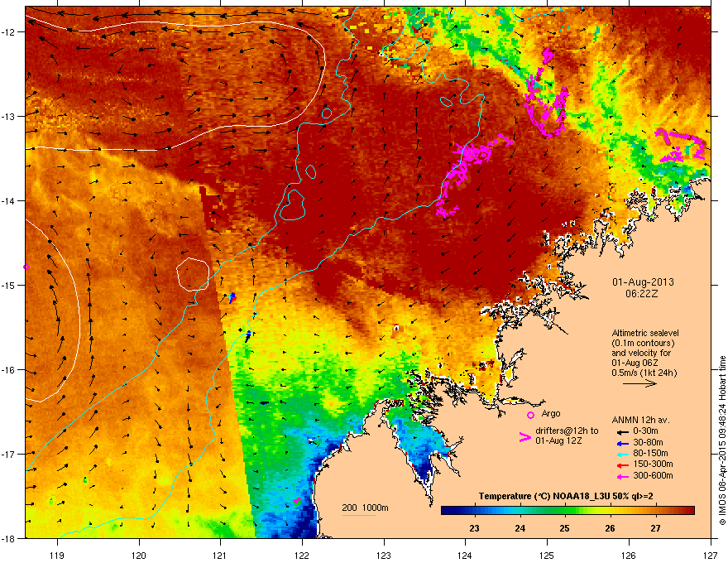The width and height of the screenshot is (728, 563).
Task: Click the dark red end of the temperature colorbar
Action: [x=691, y=511]
